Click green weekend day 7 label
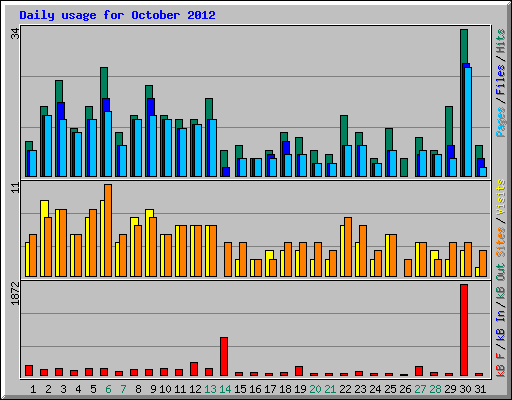 click(123, 389)
